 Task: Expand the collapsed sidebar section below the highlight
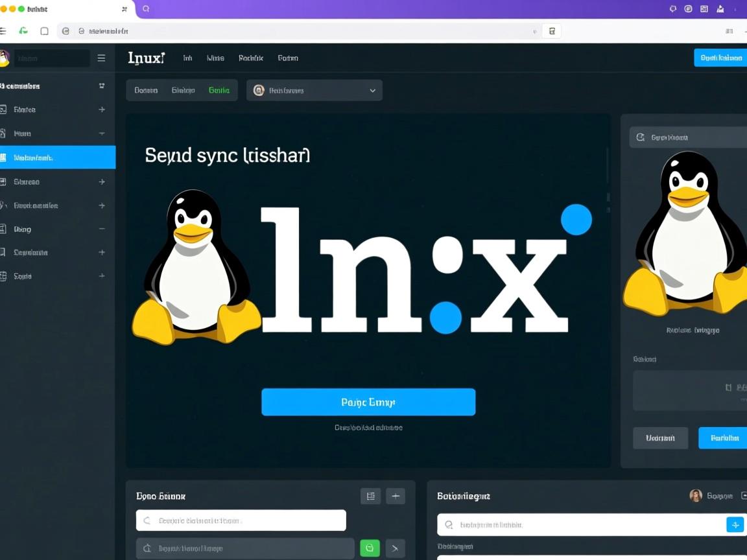click(x=101, y=181)
